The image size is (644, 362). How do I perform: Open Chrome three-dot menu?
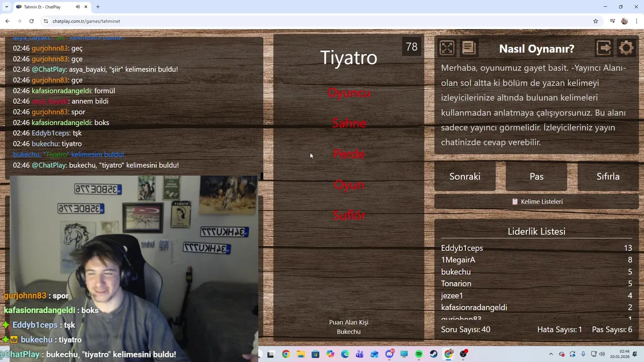636,21
